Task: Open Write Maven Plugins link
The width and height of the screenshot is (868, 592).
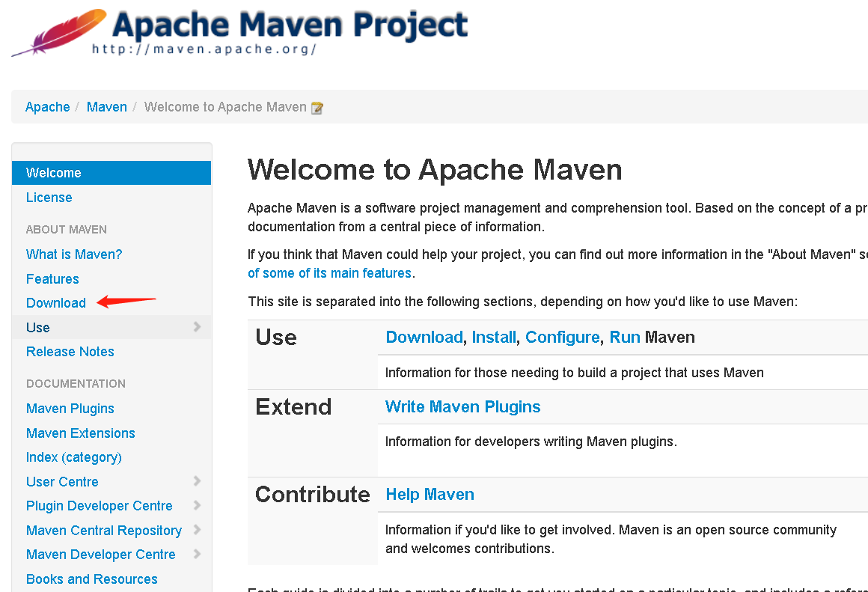Action: pos(462,406)
